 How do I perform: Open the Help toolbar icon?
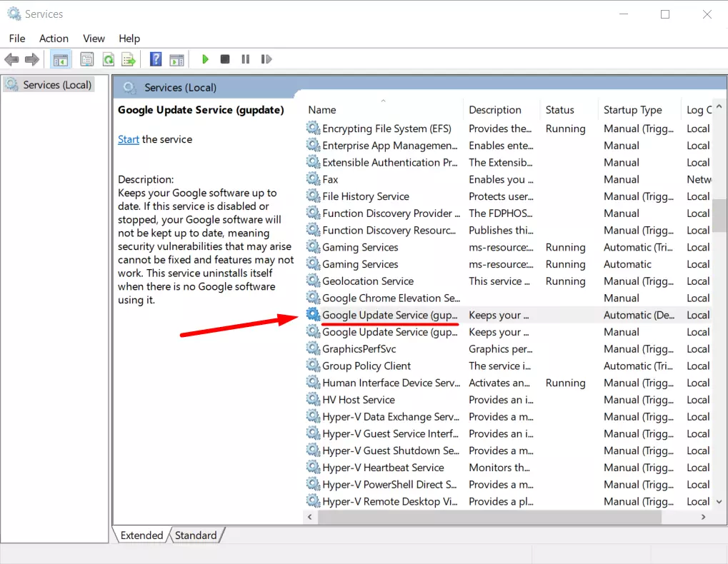(x=156, y=59)
